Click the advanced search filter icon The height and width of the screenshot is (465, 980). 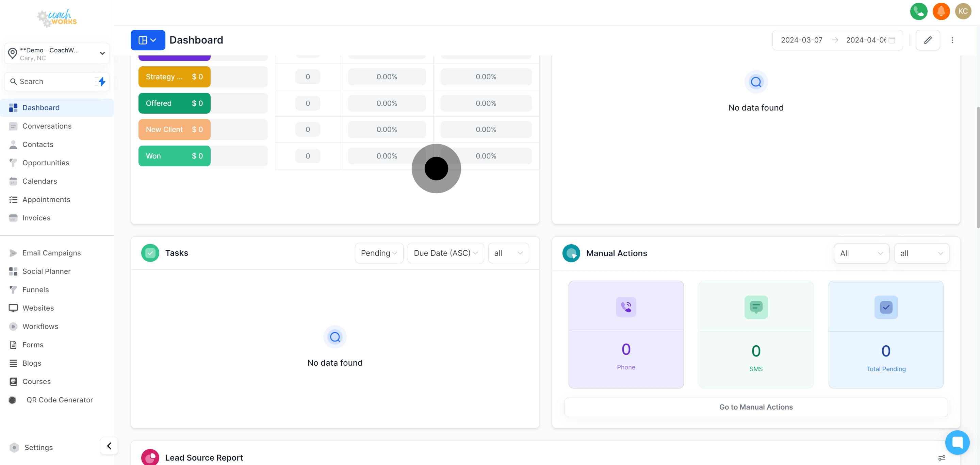click(x=100, y=81)
